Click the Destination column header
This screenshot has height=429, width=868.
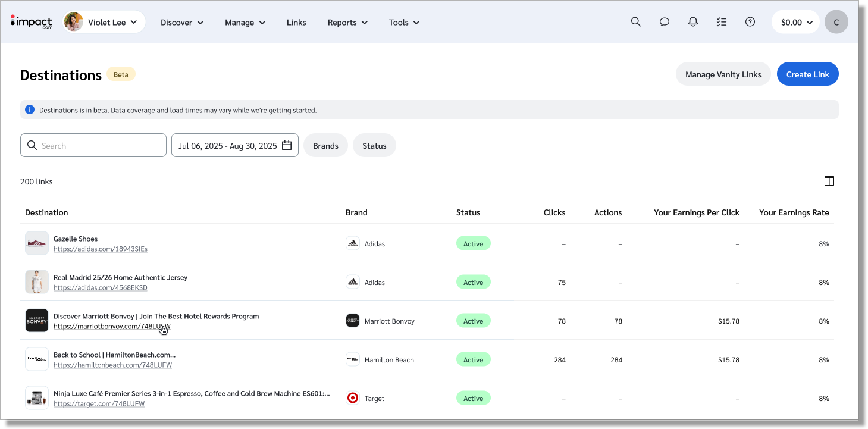coord(46,212)
